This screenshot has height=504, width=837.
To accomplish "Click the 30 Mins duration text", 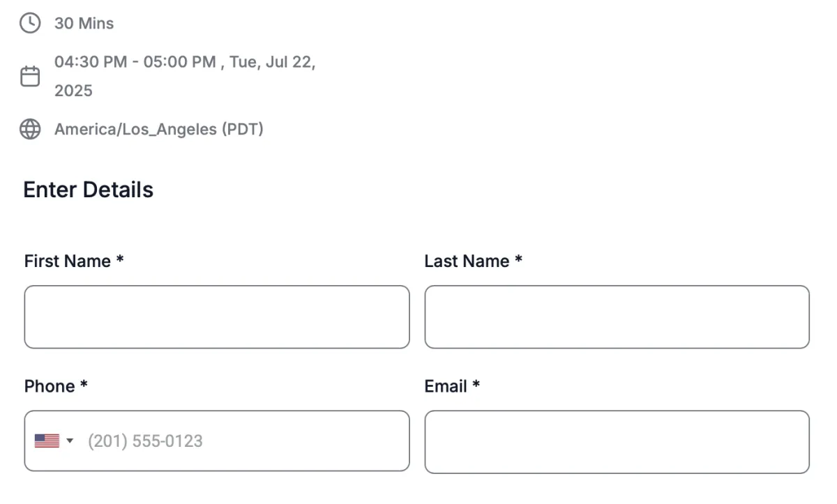I will click(x=84, y=24).
